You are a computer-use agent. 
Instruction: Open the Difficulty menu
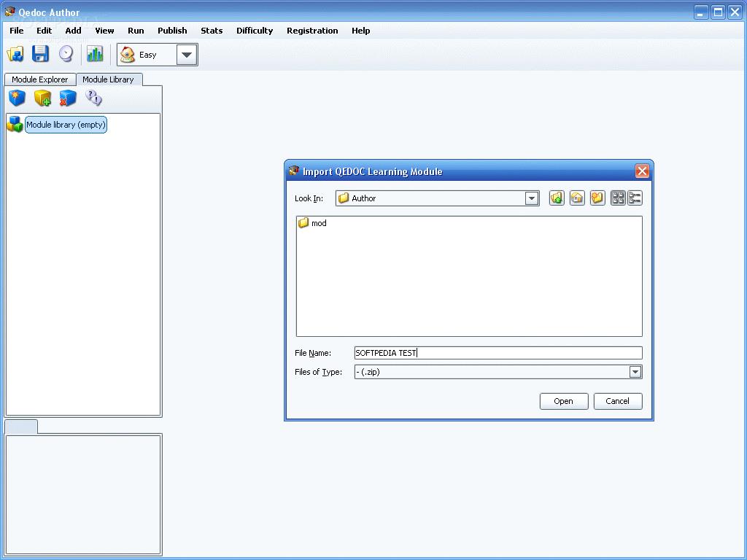click(x=255, y=31)
